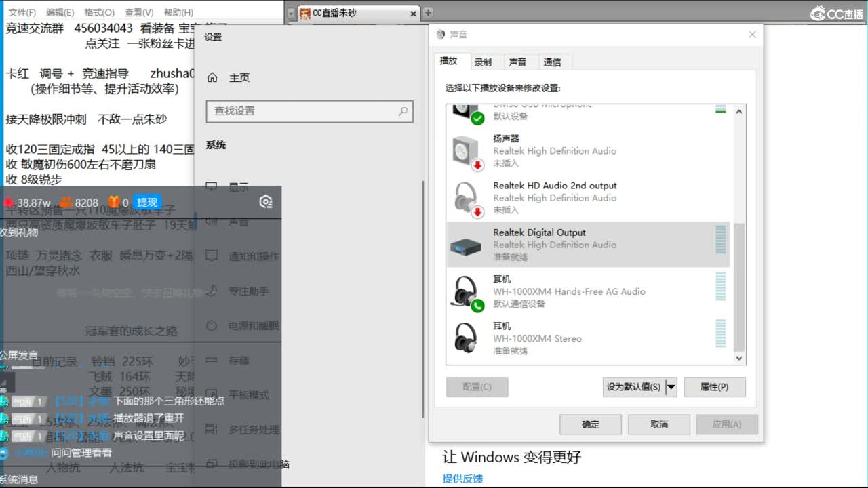This screenshot has width=868, height=488.
Task: Open the 文件(F) menu in Notepad
Action: point(22,12)
